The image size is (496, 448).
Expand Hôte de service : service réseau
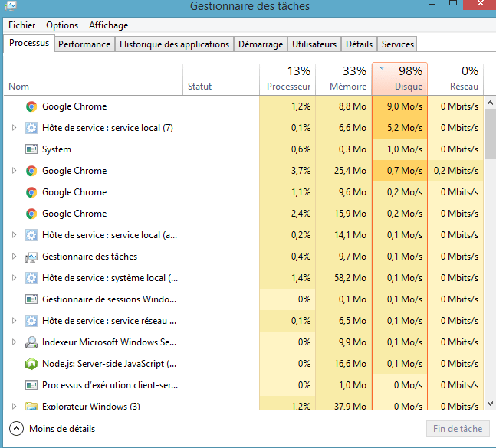coord(14,321)
